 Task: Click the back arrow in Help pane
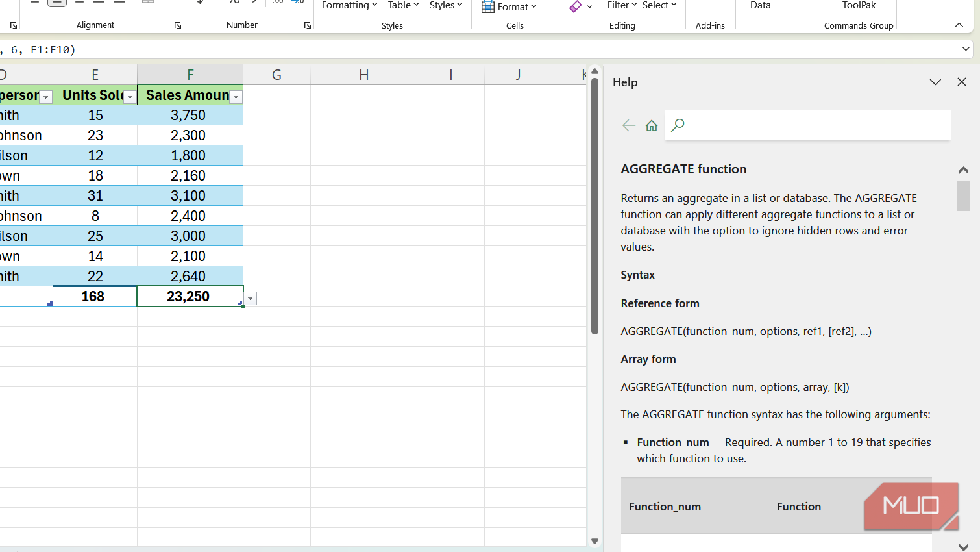point(628,125)
